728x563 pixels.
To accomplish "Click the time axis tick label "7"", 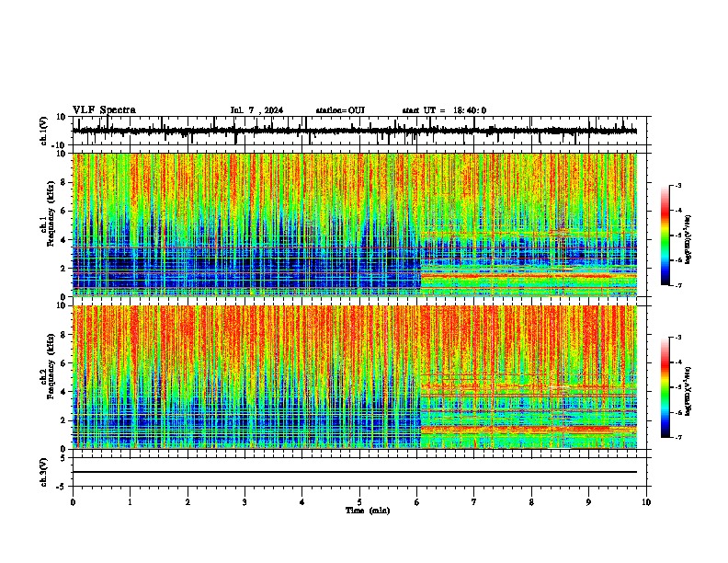I will tap(474, 502).
